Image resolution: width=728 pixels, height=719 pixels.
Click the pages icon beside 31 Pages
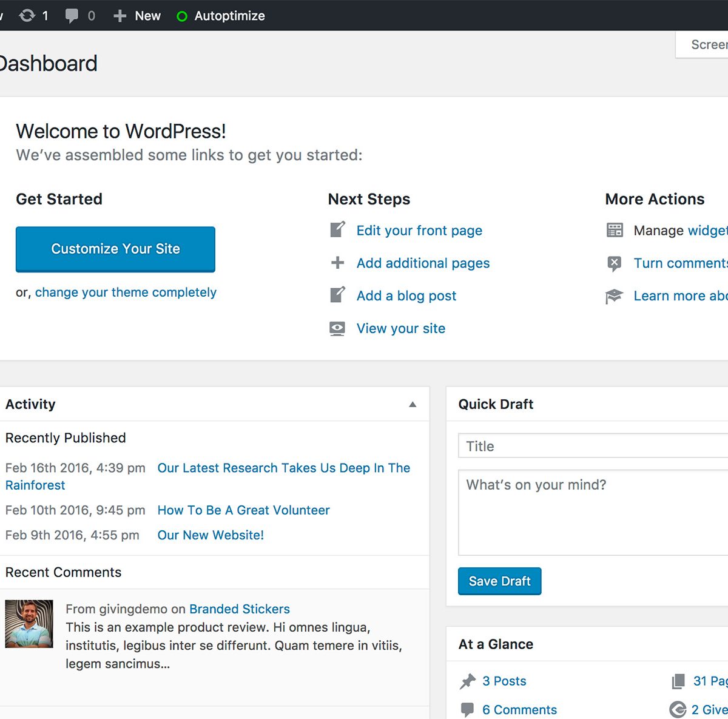coord(678,681)
